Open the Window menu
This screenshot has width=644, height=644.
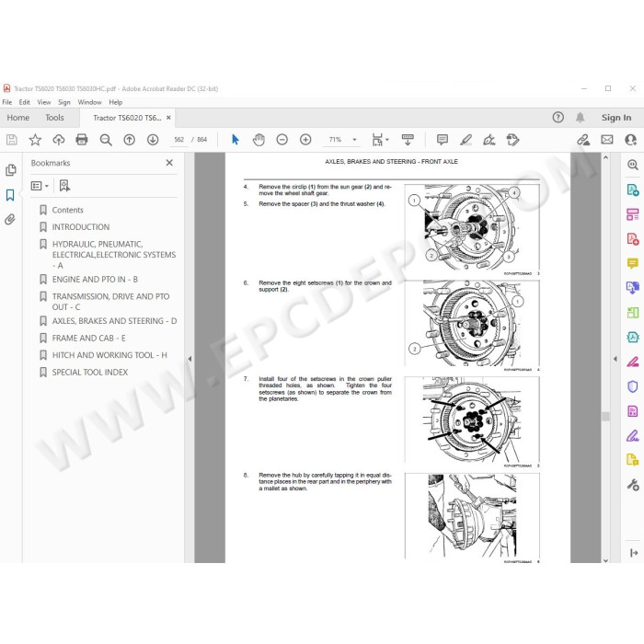point(89,102)
